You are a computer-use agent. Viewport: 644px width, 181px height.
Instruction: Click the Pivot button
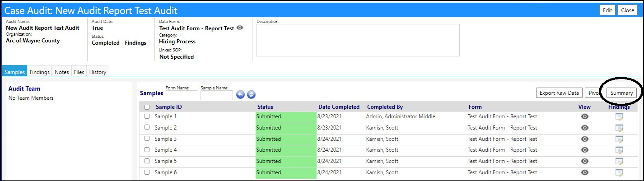click(x=594, y=93)
